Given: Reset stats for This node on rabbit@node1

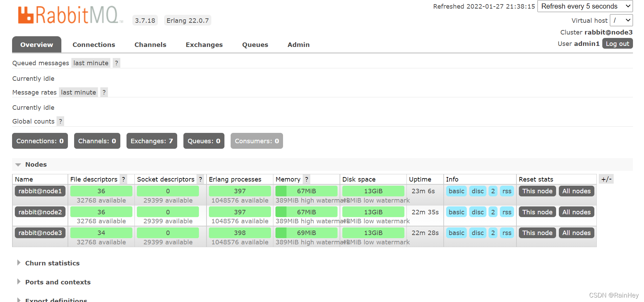Looking at the screenshot, I should [537, 191].
